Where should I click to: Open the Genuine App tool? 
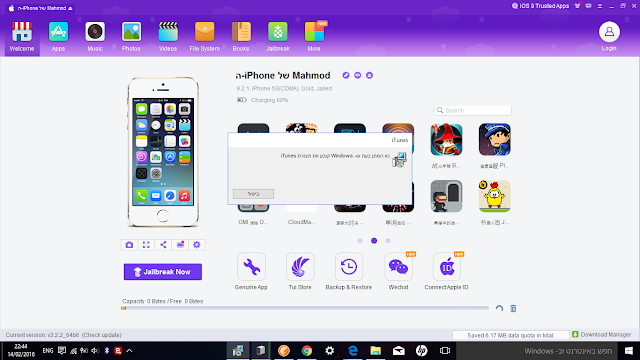[251, 271]
